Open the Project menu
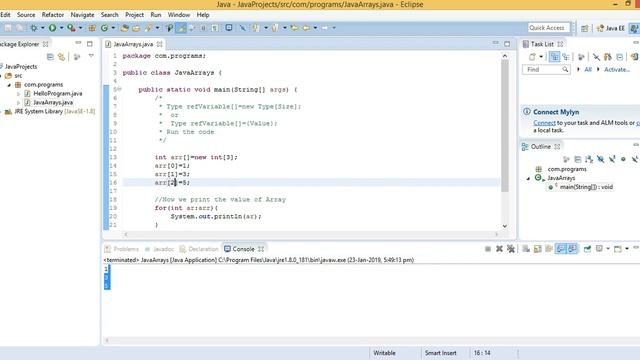The width and height of the screenshot is (640, 360). 134,15
